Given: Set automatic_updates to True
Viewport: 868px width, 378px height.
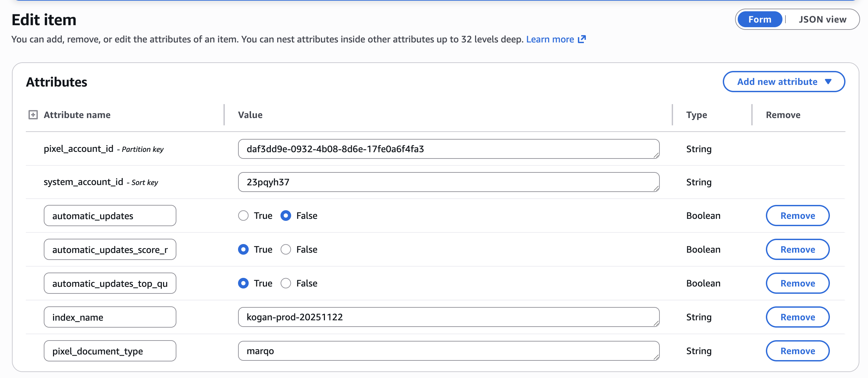Looking at the screenshot, I should pos(243,216).
